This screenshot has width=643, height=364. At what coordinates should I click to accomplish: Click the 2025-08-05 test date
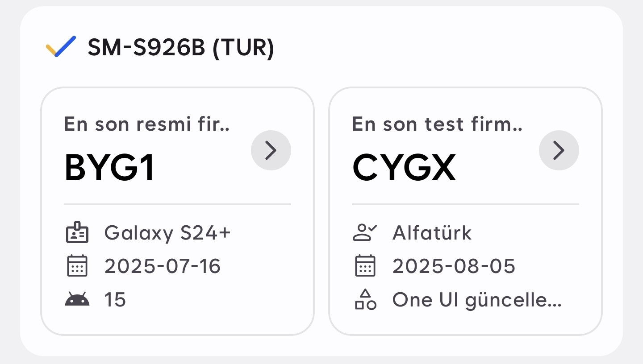tap(454, 266)
